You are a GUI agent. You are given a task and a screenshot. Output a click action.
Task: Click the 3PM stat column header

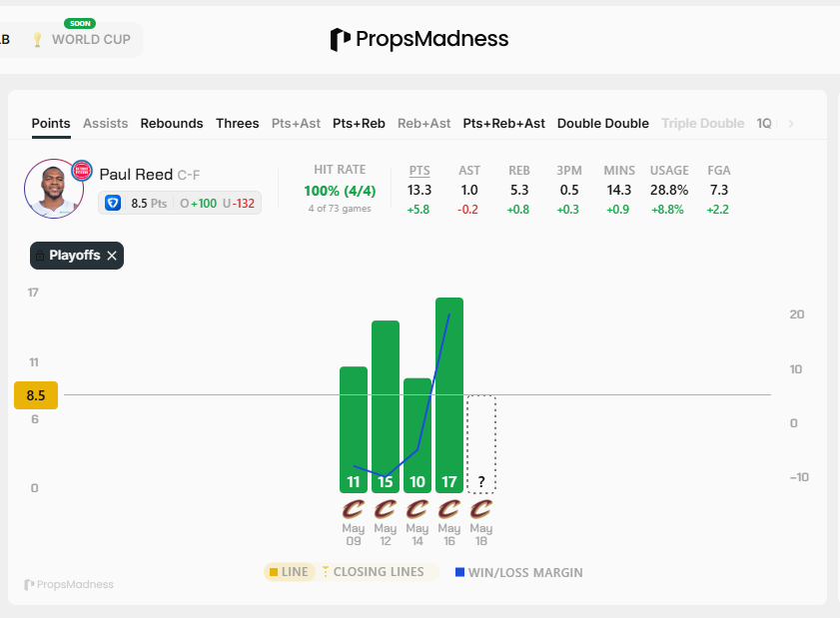[569, 171]
